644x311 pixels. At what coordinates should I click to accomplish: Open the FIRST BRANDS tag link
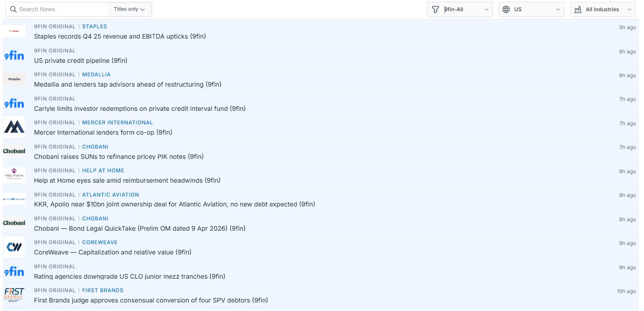tap(102, 290)
